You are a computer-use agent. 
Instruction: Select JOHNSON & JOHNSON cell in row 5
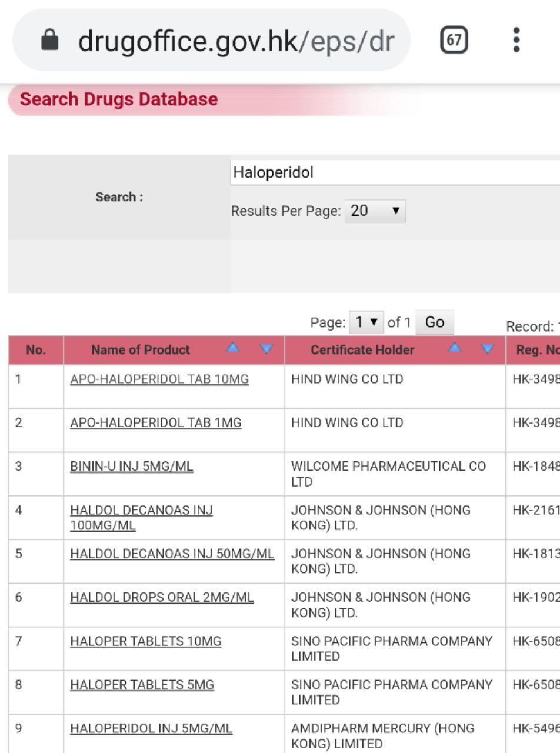[x=395, y=561]
